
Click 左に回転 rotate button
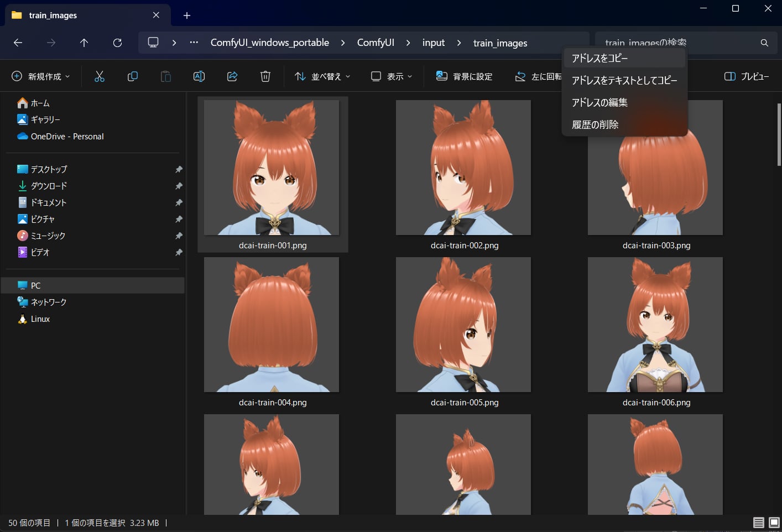(538, 76)
